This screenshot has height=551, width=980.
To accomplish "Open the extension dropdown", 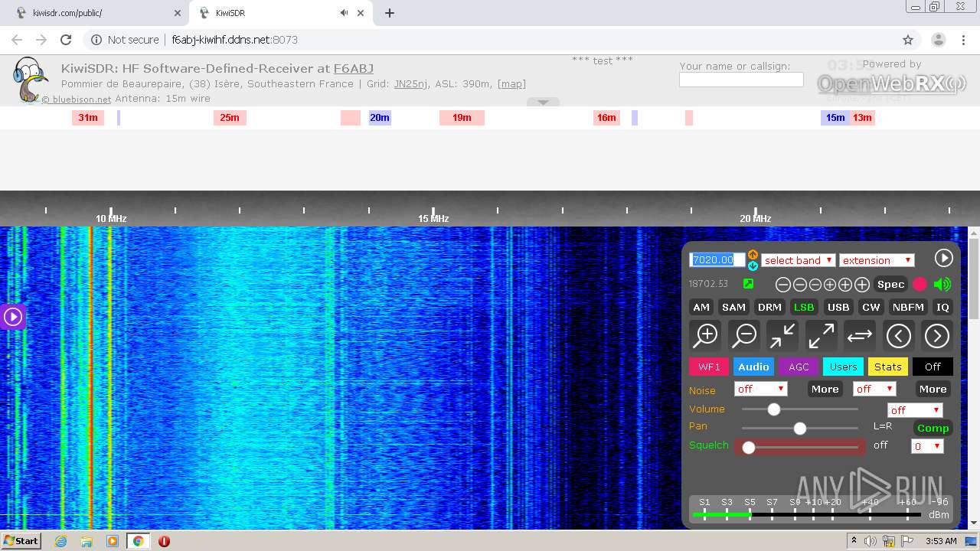I will [x=877, y=260].
